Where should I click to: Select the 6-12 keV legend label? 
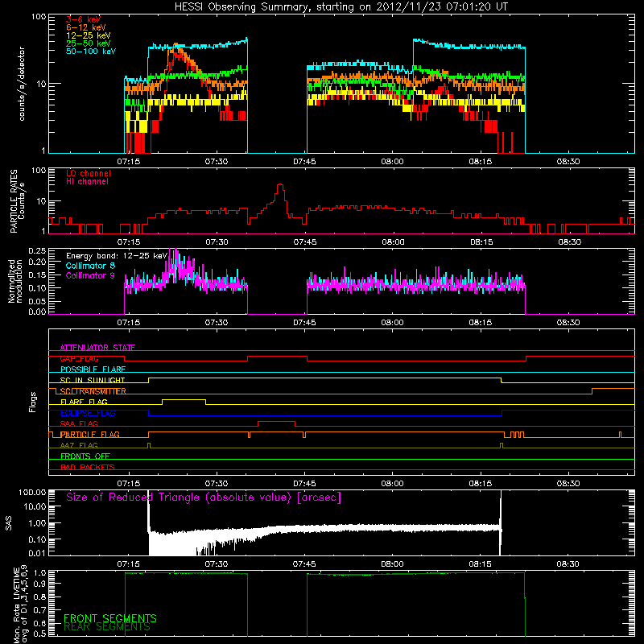coord(86,27)
